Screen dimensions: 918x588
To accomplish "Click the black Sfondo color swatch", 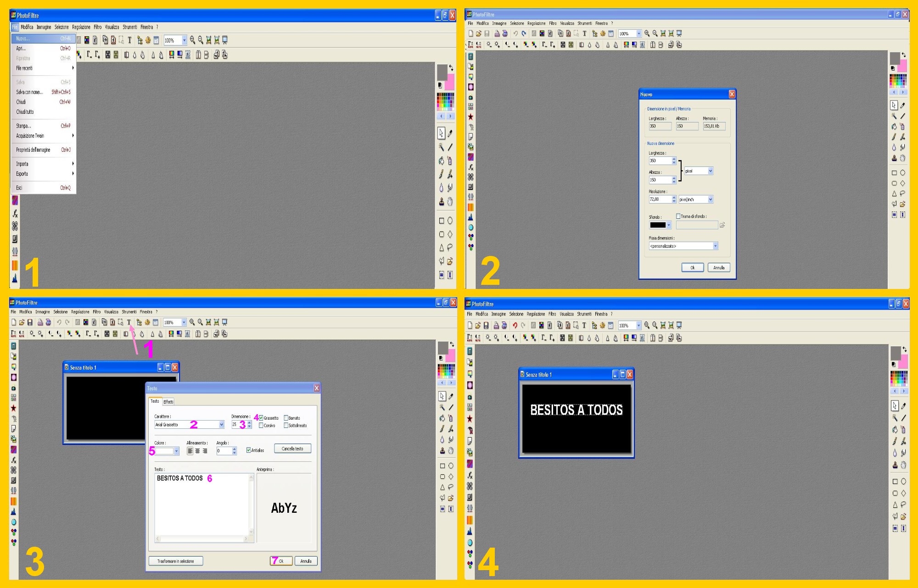I will [x=657, y=225].
